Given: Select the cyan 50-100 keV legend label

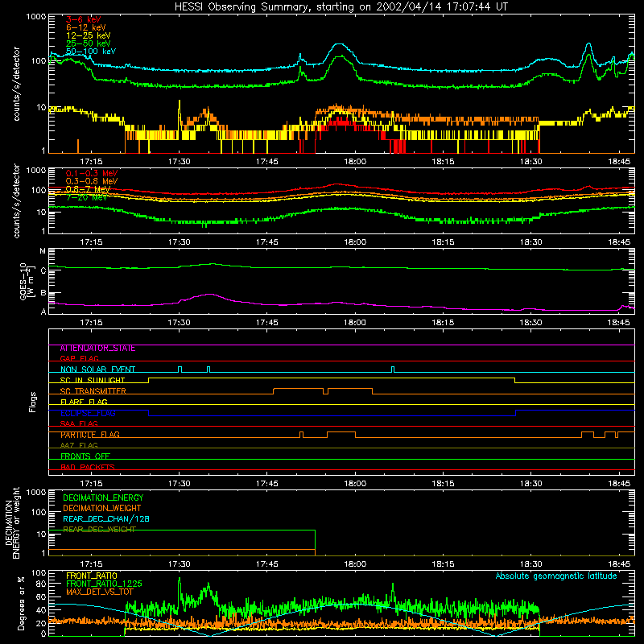Looking at the screenshot, I should pos(91,52).
